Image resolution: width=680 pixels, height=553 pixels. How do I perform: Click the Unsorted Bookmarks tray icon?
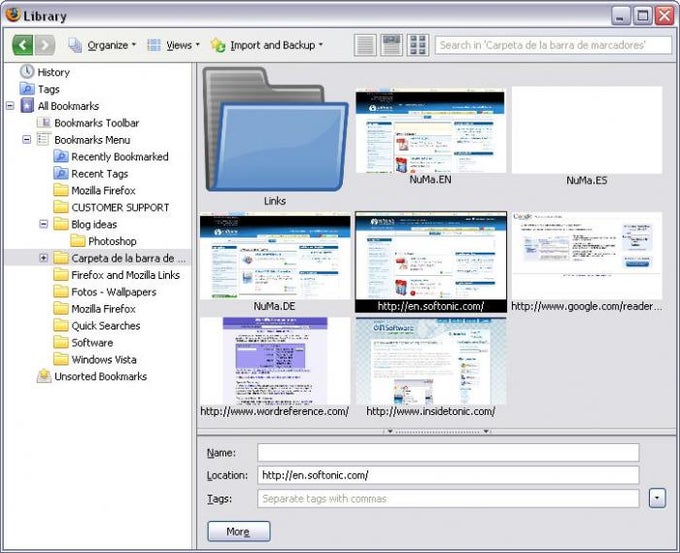pyautogui.click(x=44, y=376)
